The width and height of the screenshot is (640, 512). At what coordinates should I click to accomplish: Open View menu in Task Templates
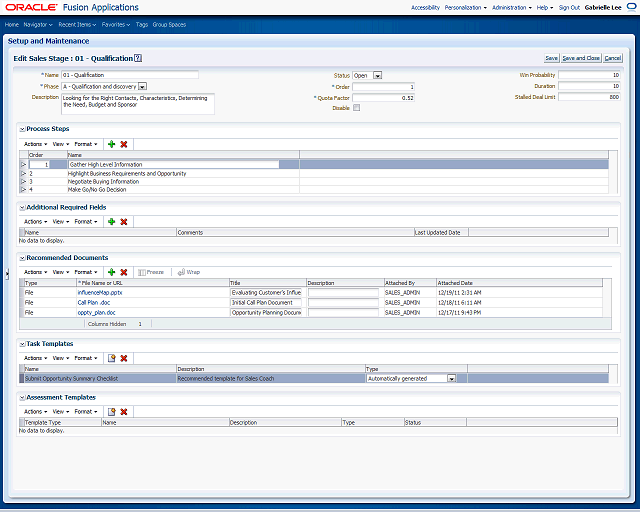61,358
